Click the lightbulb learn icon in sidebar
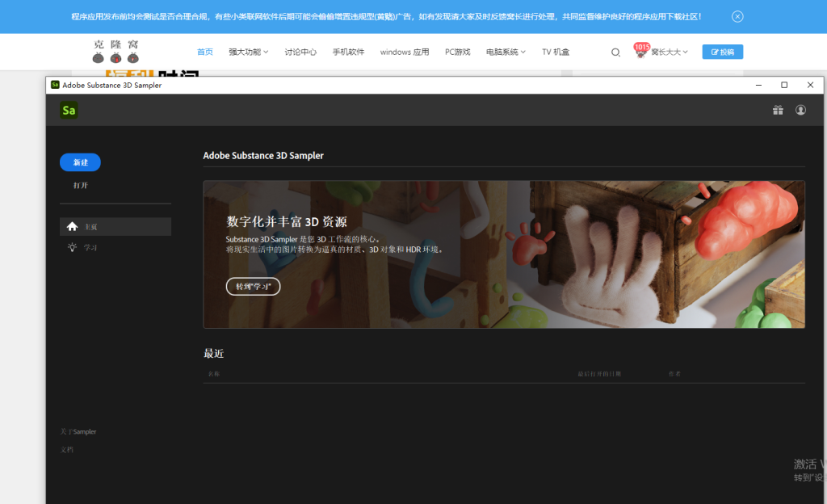Viewport: 827px width, 504px height. [72, 247]
